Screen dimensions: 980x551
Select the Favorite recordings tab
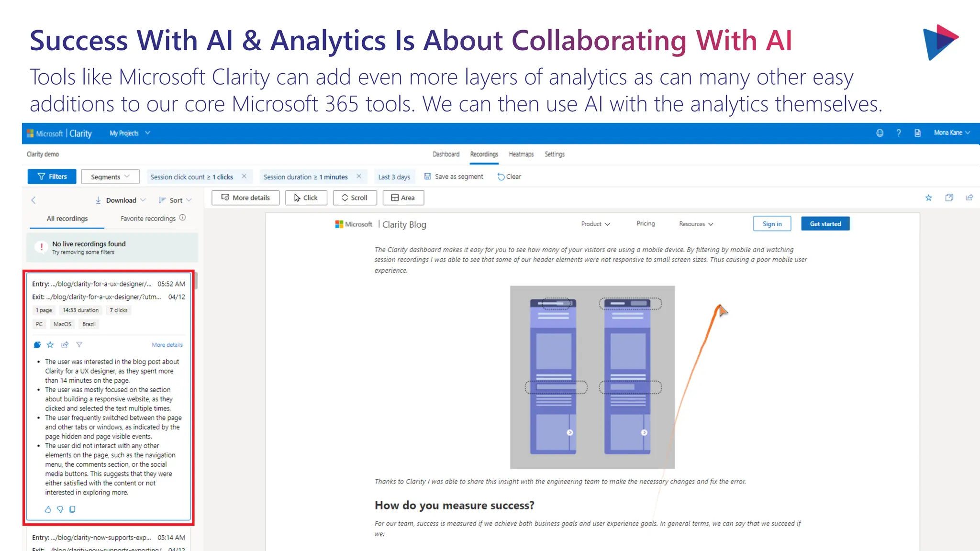[148, 219]
